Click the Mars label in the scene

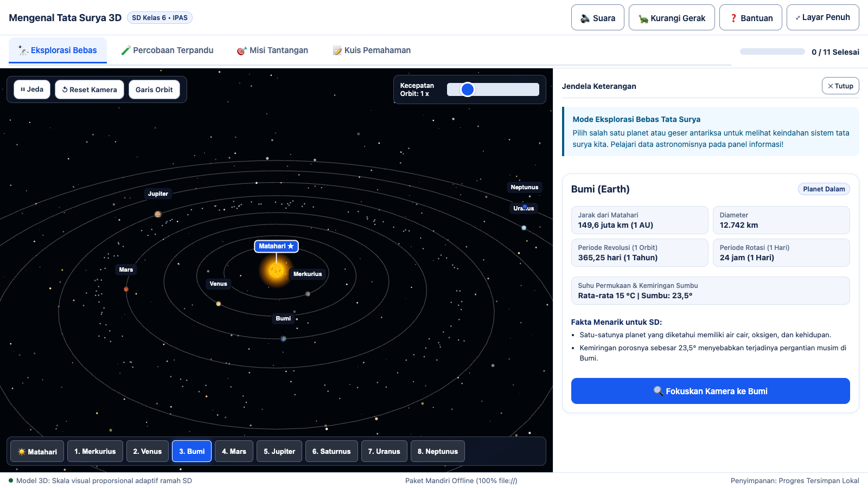(x=126, y=269)
